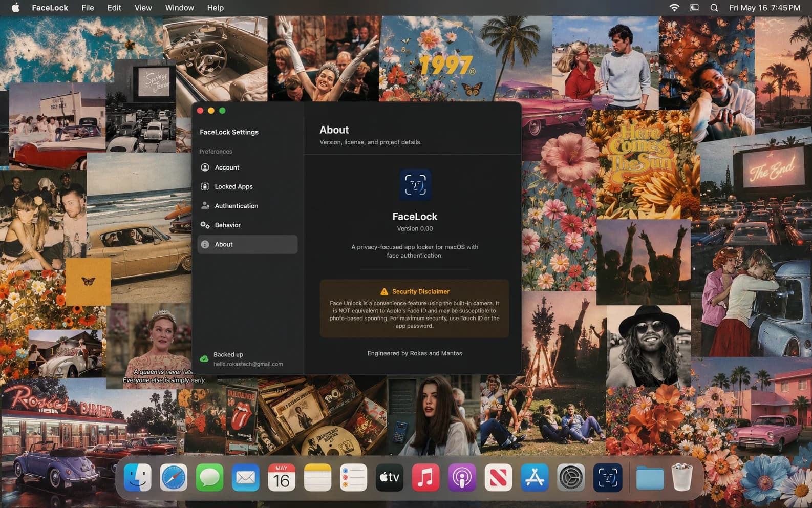Open the Mail app in Dock
The height and width of the screenshot is (508, 812).
point(246,478)
